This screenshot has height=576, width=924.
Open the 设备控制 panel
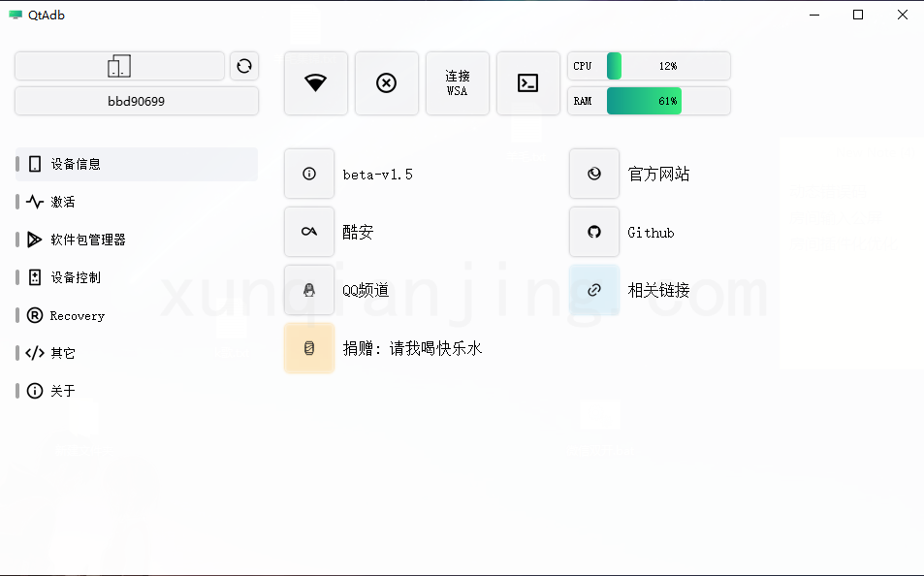[x=136, y=277]
